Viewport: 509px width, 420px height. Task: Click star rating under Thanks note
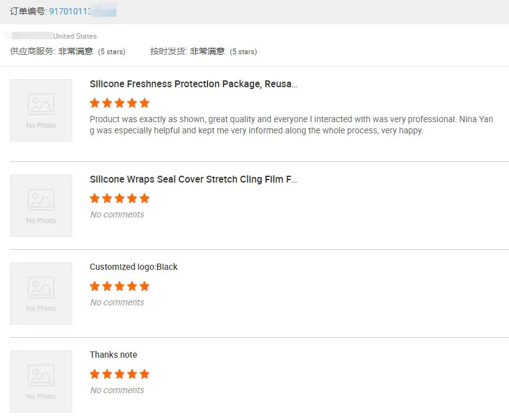pyautogui.click(x=120, y=374)
